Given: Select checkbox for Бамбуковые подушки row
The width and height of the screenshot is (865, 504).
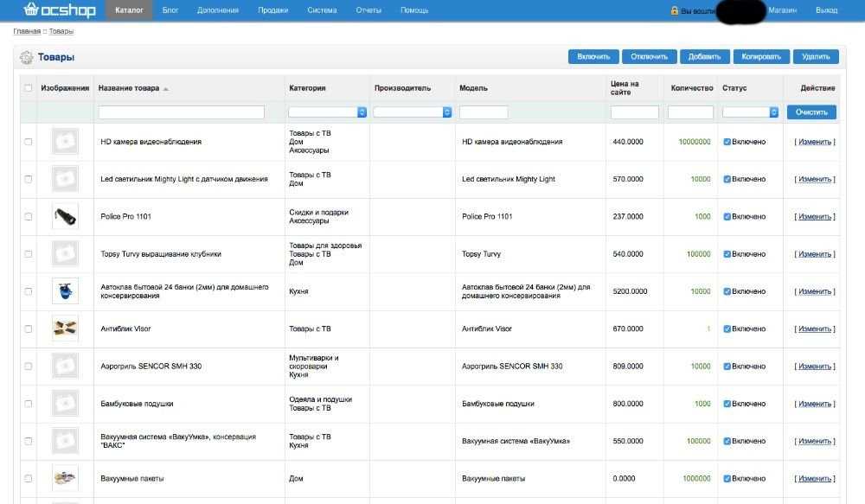Looking at the screenshot, I should [x=29, y=404].
